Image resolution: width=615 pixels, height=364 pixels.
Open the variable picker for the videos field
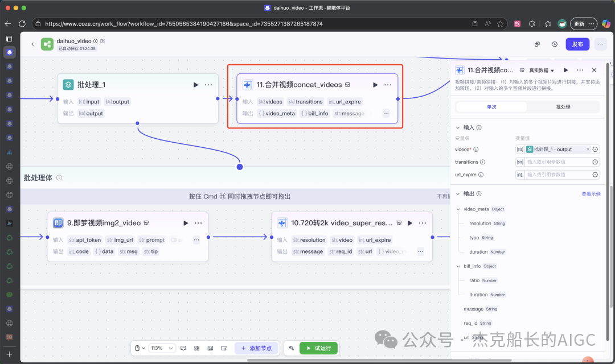tap(595, 149)
